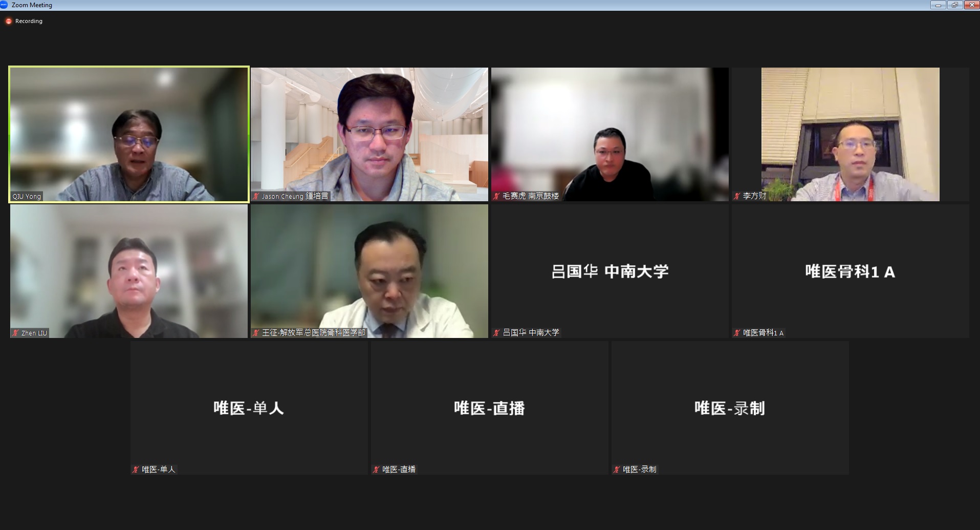Click muted mic icon beside Zhen LIU
980x530 pixels.
click(15, 333)
